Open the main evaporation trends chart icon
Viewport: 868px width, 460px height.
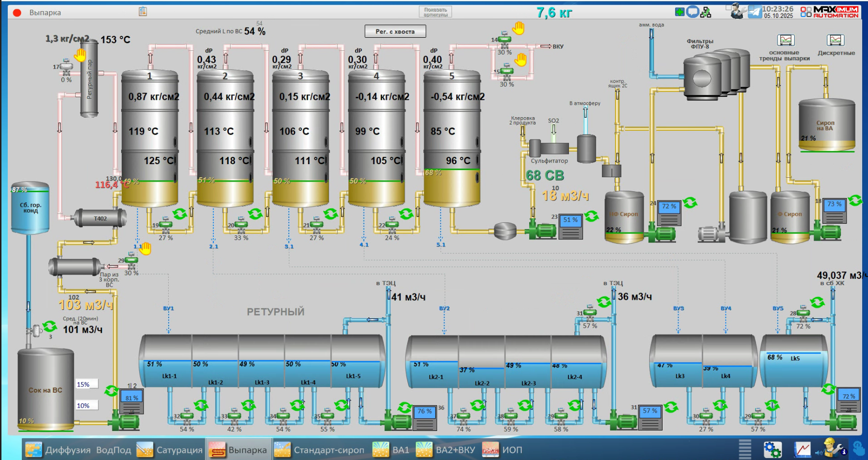point(786,40)
